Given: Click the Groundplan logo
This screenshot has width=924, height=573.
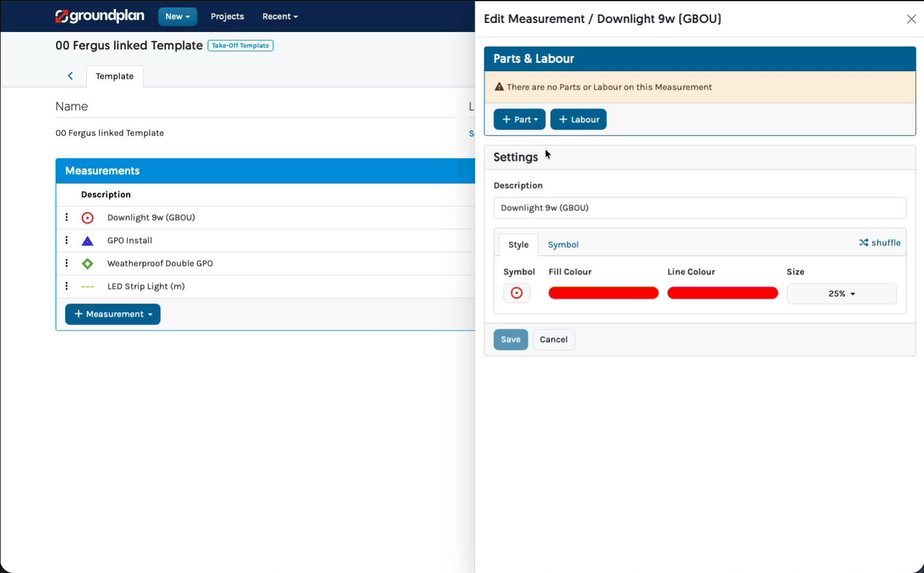Looking at the screenshot, I should [x=100, y=16].
